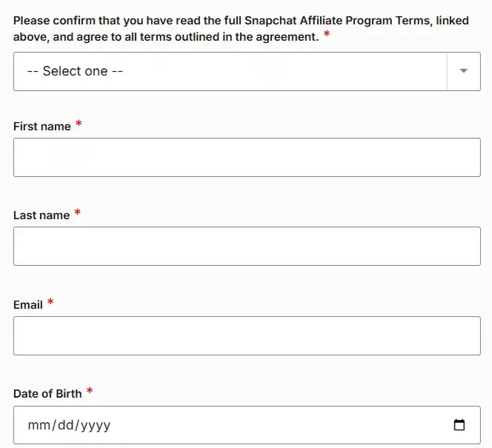Click the red asterisk after the terms agreement text

[x=327, y=35]
